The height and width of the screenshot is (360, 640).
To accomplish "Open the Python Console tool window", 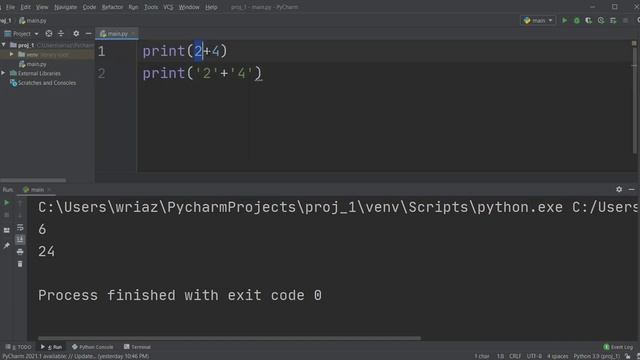I will point(93,347).
